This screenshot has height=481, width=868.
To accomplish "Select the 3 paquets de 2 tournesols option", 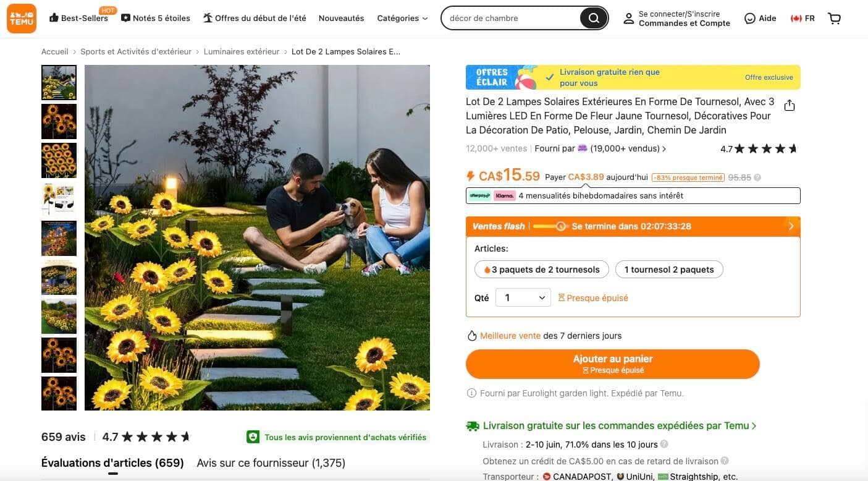I will tap(542, 270).
